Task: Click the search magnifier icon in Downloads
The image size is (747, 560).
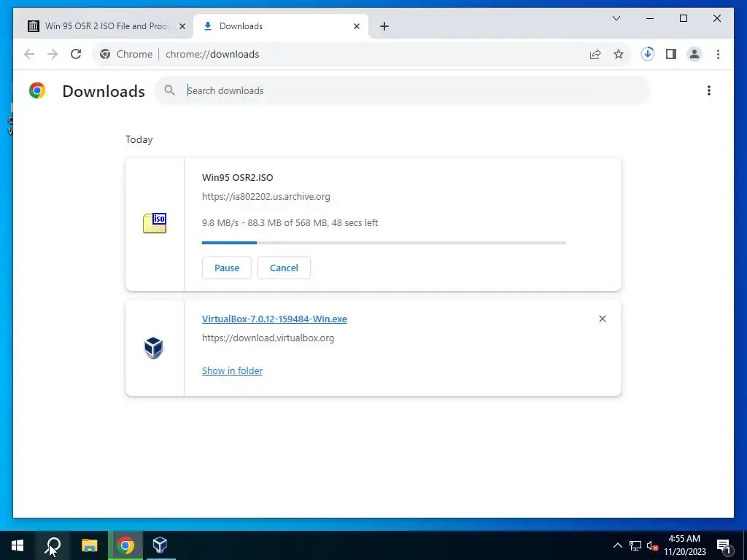Action: [x=169, y=90]
